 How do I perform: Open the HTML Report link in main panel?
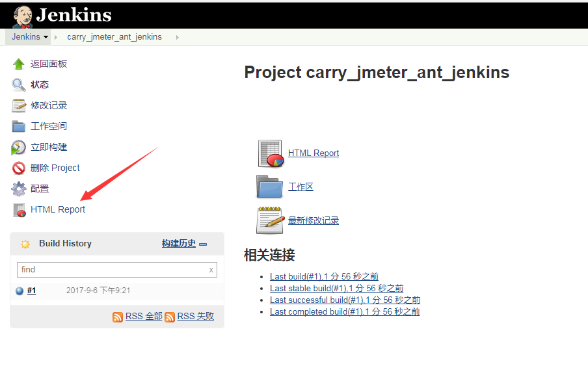coord(314,153)
